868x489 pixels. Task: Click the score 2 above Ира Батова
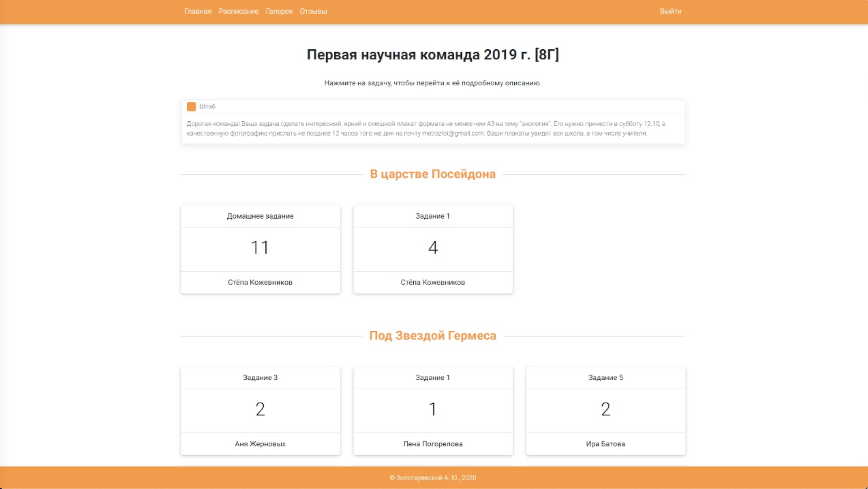tap(606, 409)
